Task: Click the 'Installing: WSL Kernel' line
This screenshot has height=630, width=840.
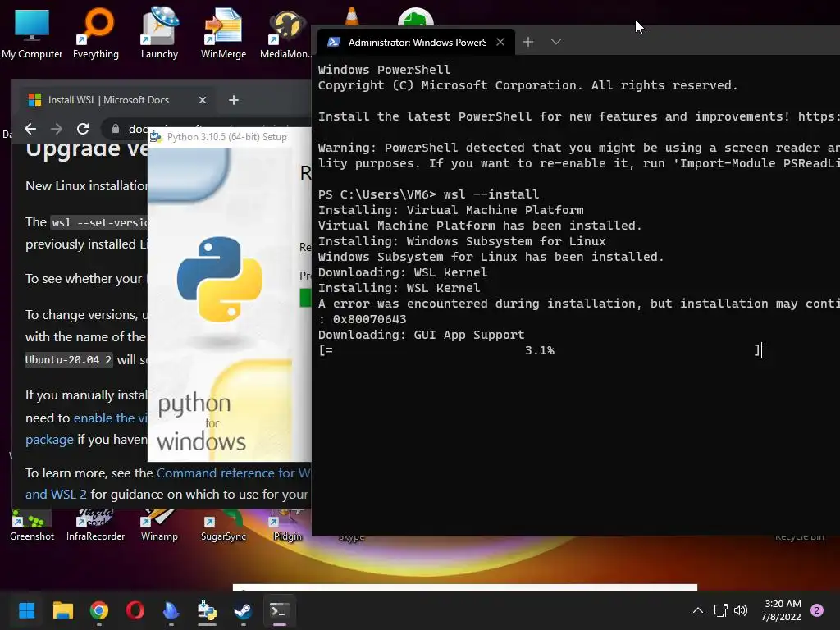Action: (399, 288)
